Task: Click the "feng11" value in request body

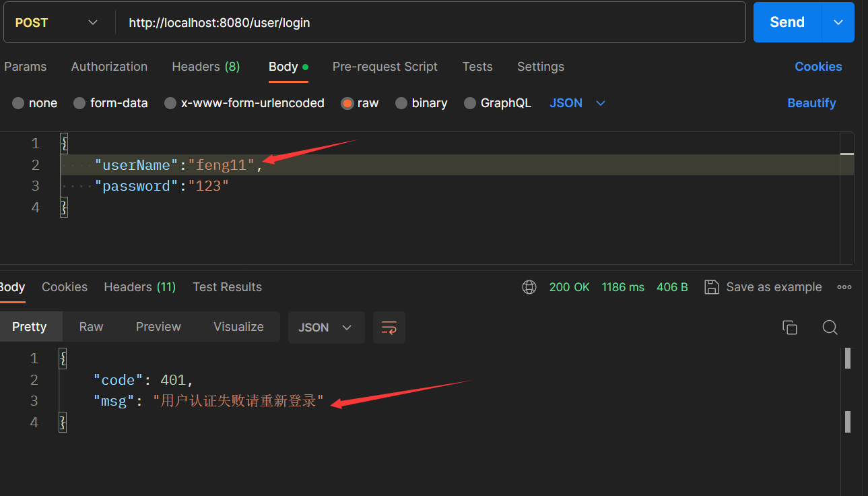Action: [222, 165]
